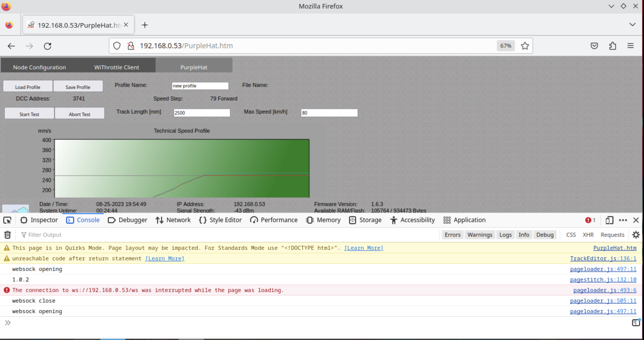Enable the CSS filter
The height and width of the screenshot is (340, 644).
[571, 235]
